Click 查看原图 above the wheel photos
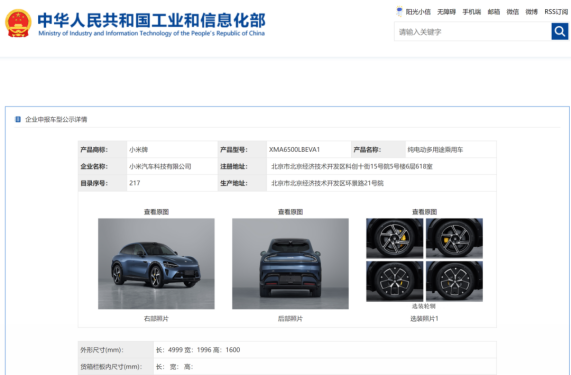 [x=424, y=212]
